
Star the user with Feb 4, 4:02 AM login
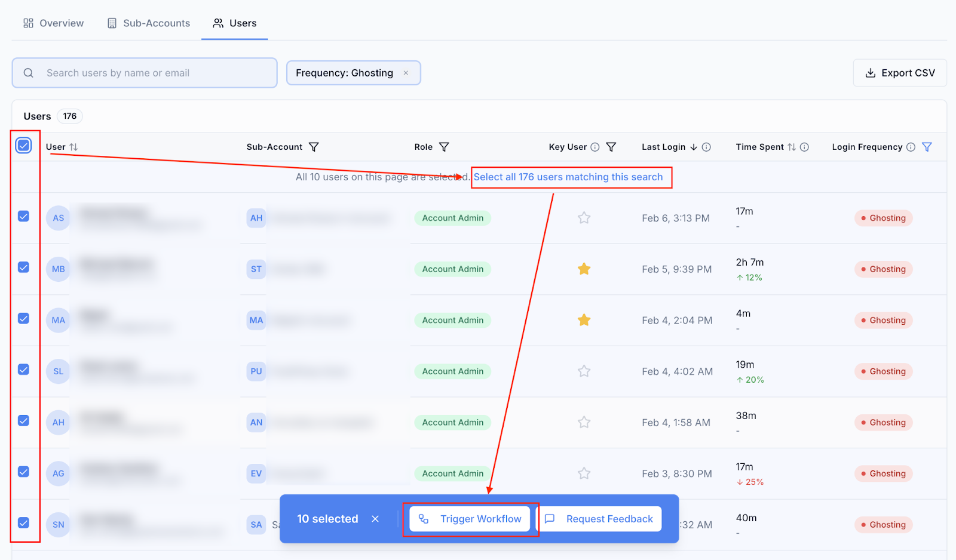coord(584,371)
